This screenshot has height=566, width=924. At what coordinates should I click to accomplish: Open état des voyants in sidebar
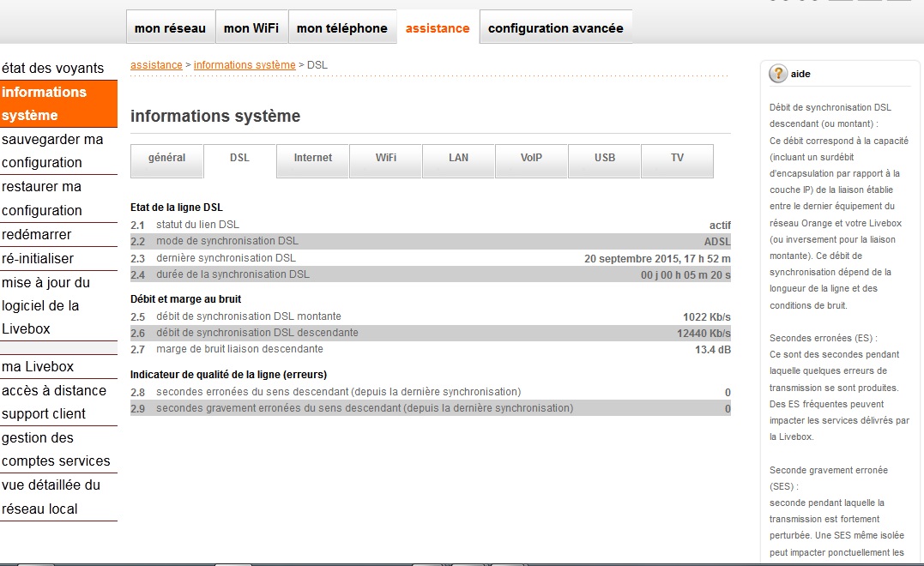click(52, 69)
